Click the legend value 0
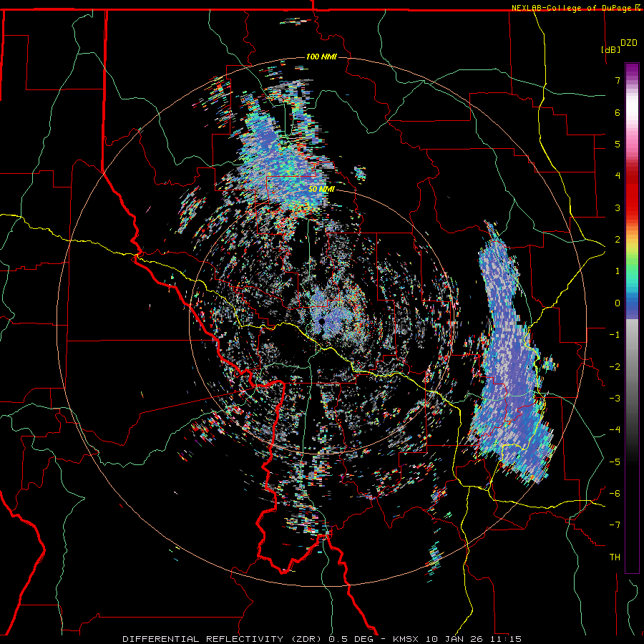The width and height of the screenshot is (644, 644). [x=618, y=303]
